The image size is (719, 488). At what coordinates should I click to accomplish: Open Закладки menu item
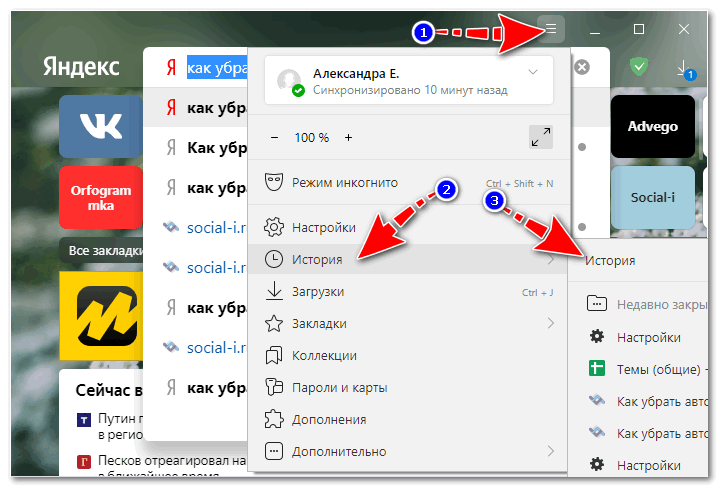pos(409,324)
